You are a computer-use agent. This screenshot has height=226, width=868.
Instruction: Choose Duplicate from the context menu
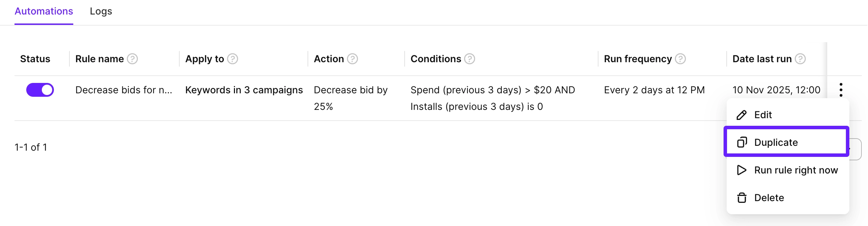click(776, 142)
